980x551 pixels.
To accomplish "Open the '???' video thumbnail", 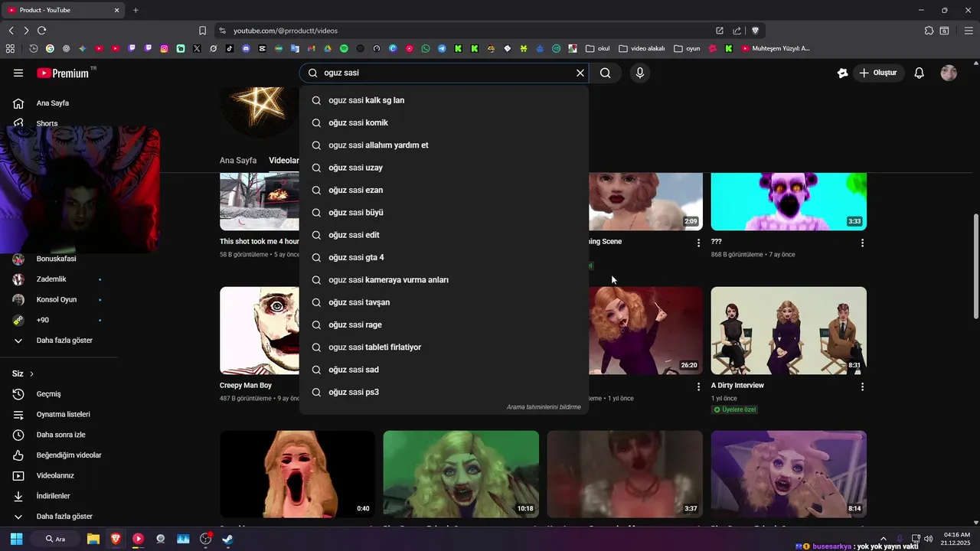I will pyautogui.click(x=789, y=201).
